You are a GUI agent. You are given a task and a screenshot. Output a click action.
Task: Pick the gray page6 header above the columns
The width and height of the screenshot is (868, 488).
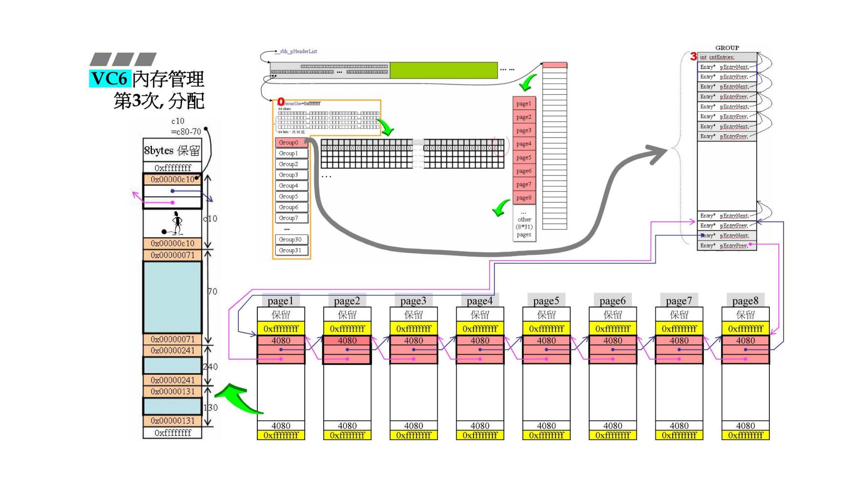tap(613, 300)
